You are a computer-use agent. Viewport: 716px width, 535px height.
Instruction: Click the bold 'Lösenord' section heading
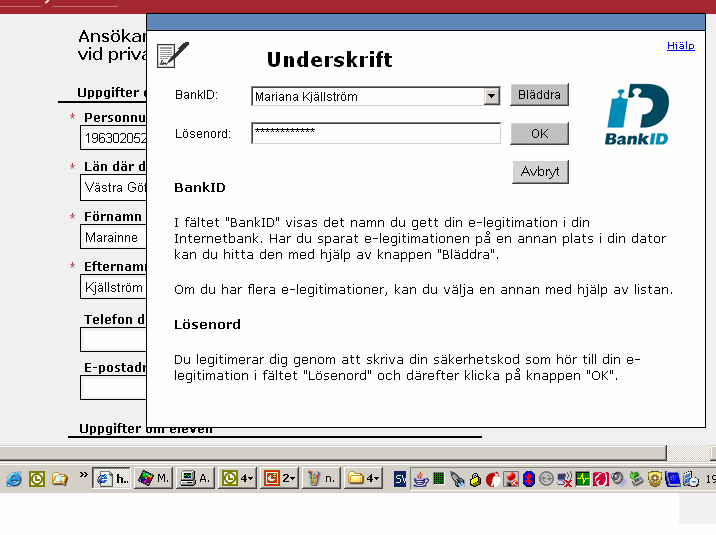(207, 325)
